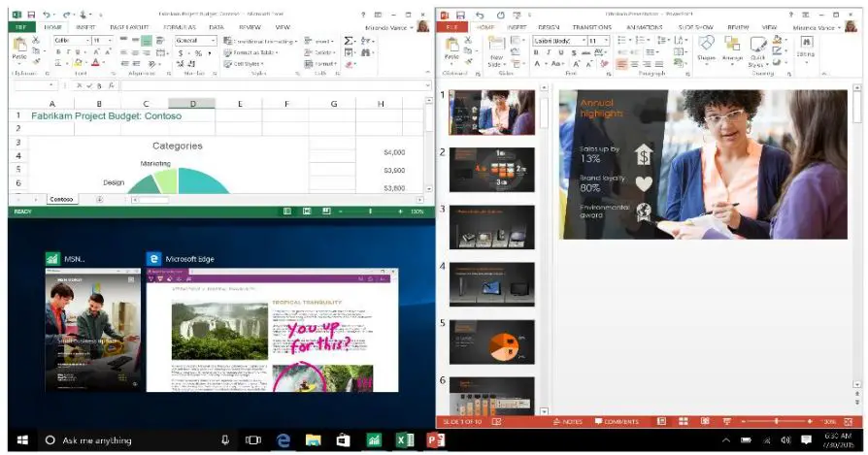Open Excel font size dropdown
Viewport: 868px width, 455px height.
click(x=110, y=41)
